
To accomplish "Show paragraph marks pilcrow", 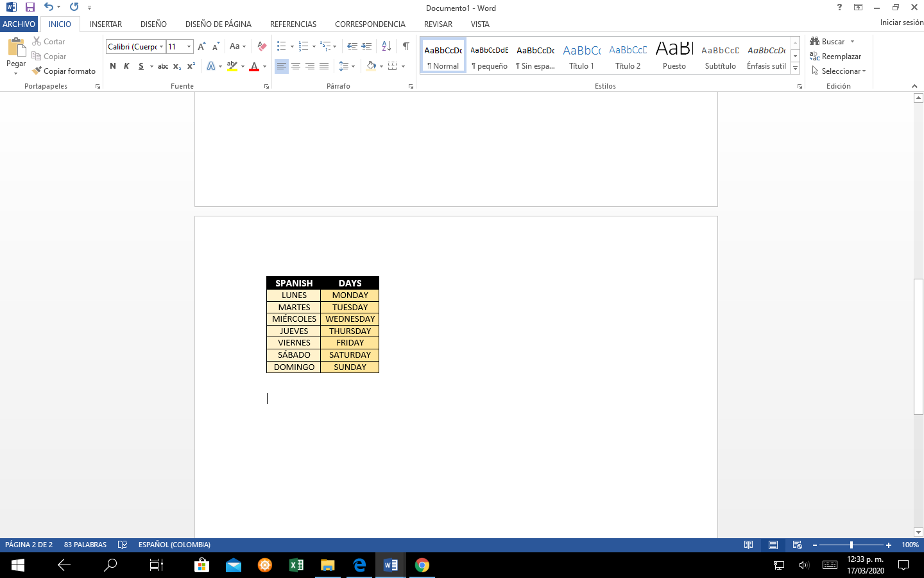I will 406,46.
